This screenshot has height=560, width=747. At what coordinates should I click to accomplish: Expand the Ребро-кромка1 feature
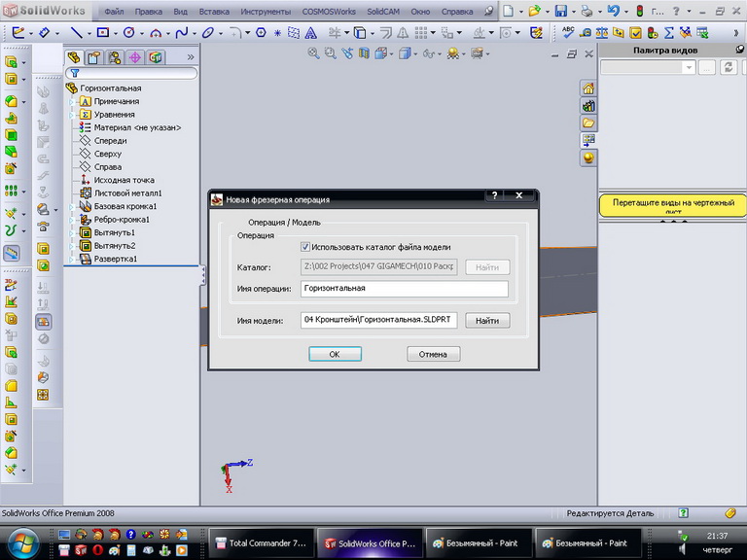[71, 220]
